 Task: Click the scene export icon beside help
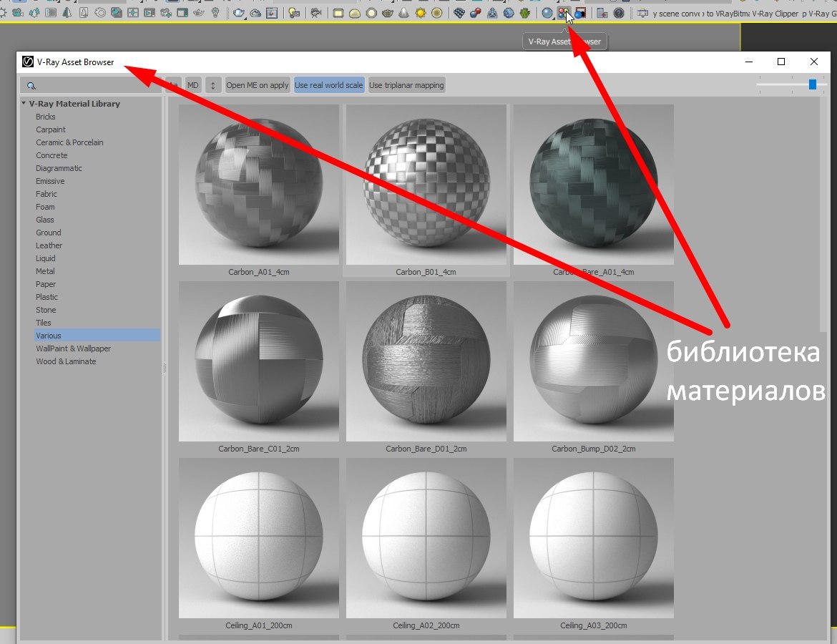(x=602, y=13)
